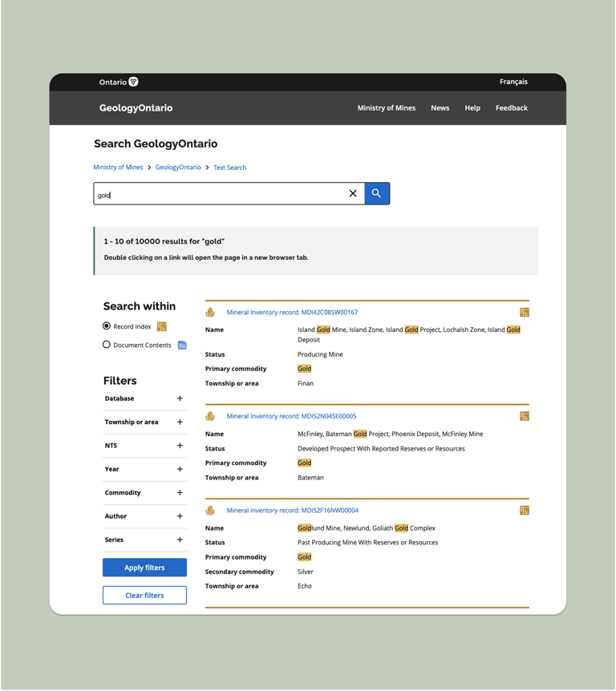
Task: Clear the search box with the X icon
Action: [x=353, y=193]
